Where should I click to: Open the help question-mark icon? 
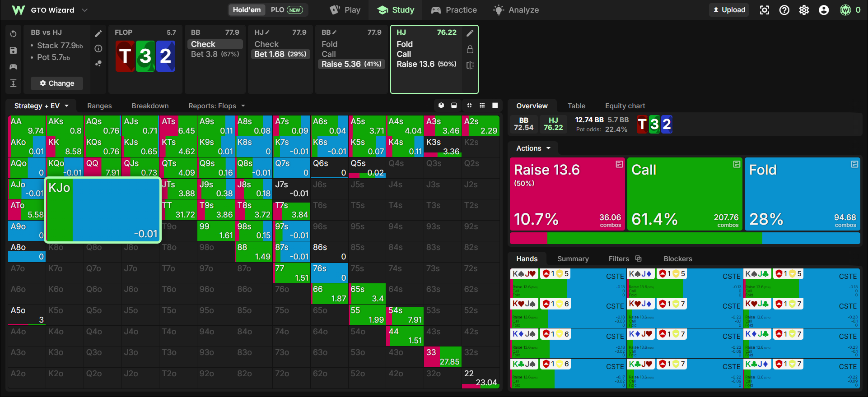coord(784,10)
